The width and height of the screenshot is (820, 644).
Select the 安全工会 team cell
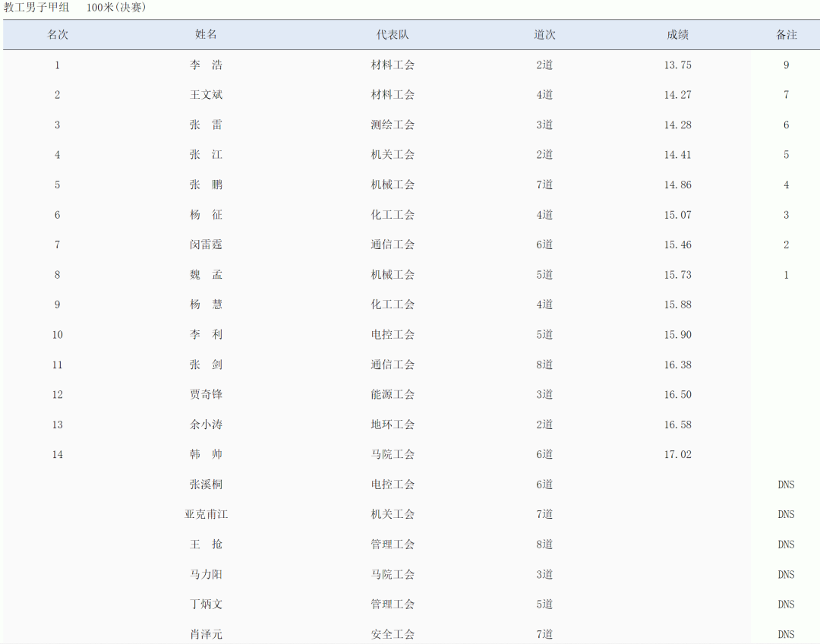pyautogui.click(x=393, y=634)
